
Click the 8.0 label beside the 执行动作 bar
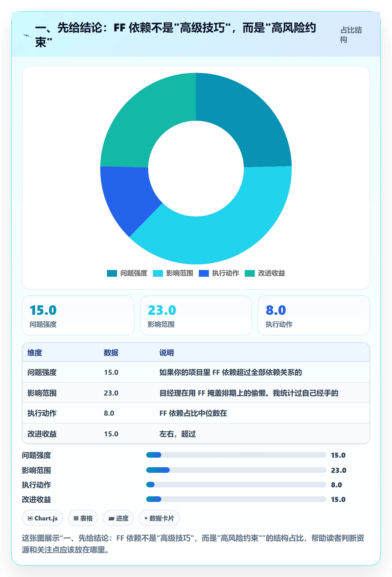coord(336,485)
